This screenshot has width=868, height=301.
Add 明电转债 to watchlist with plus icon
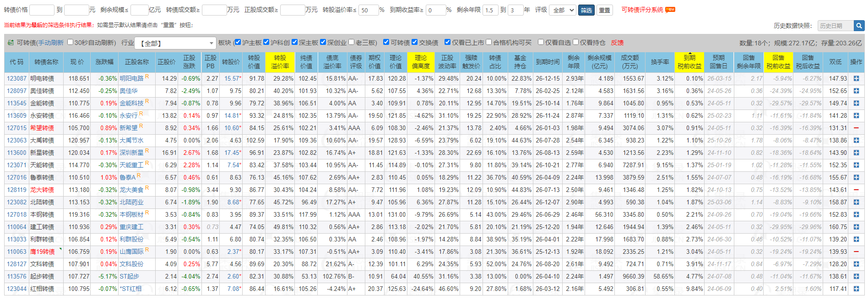[x=856, y=79]
